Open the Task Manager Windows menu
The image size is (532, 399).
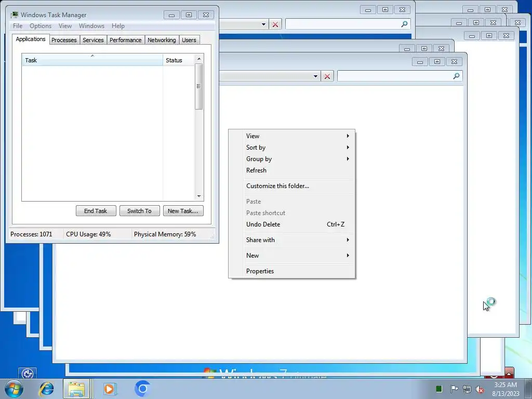tap(91, 26)
